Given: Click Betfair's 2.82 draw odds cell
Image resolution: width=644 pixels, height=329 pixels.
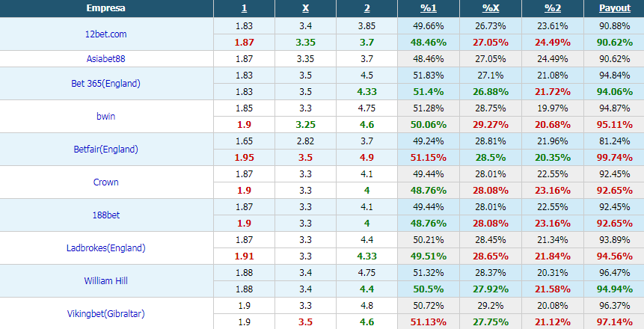Looking at the screenshot, I should tap(306, 141).
